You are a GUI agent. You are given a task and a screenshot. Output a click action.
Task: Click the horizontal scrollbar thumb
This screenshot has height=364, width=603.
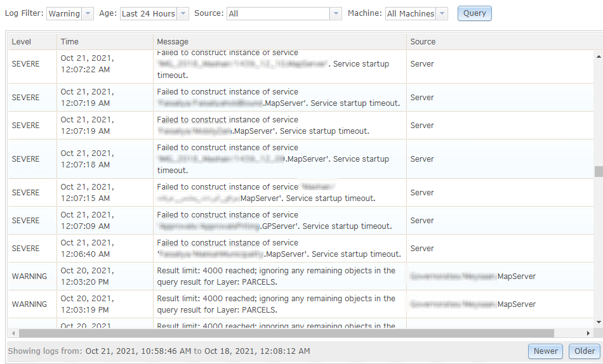286,333
